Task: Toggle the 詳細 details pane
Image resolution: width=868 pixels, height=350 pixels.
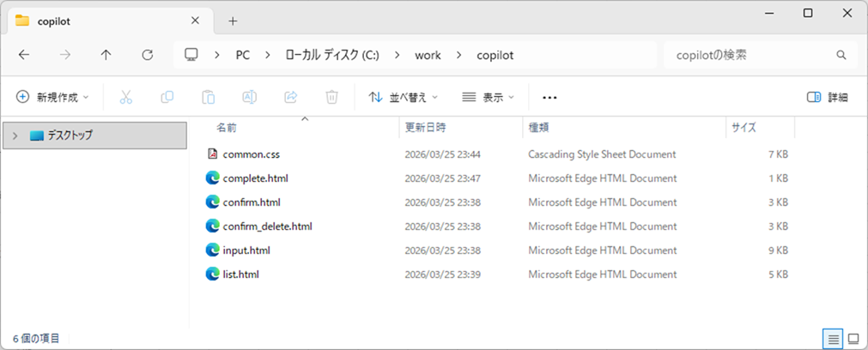Action: [827, 97]
